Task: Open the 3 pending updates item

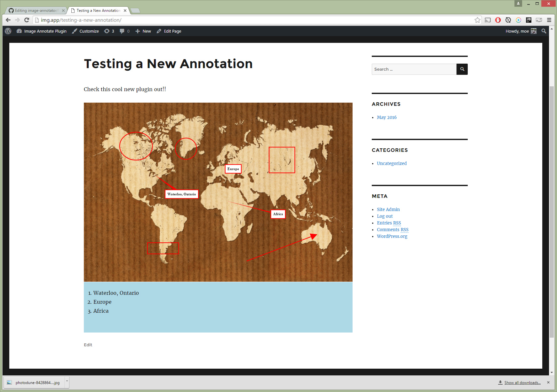Action: point(109,31)
